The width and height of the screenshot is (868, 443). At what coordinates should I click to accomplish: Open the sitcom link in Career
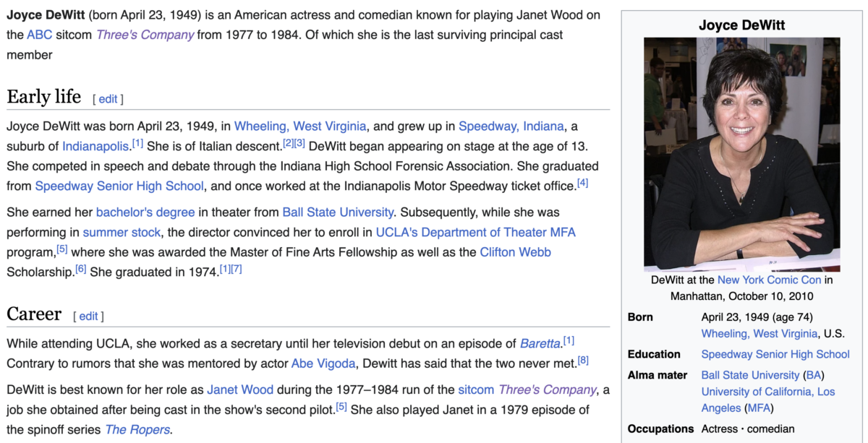pos(477,390)
